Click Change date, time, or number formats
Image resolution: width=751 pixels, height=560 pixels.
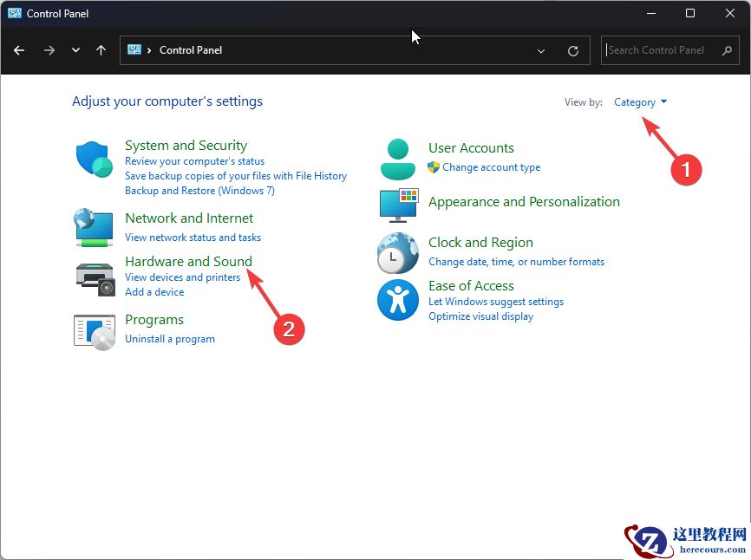tap(516, 262)
